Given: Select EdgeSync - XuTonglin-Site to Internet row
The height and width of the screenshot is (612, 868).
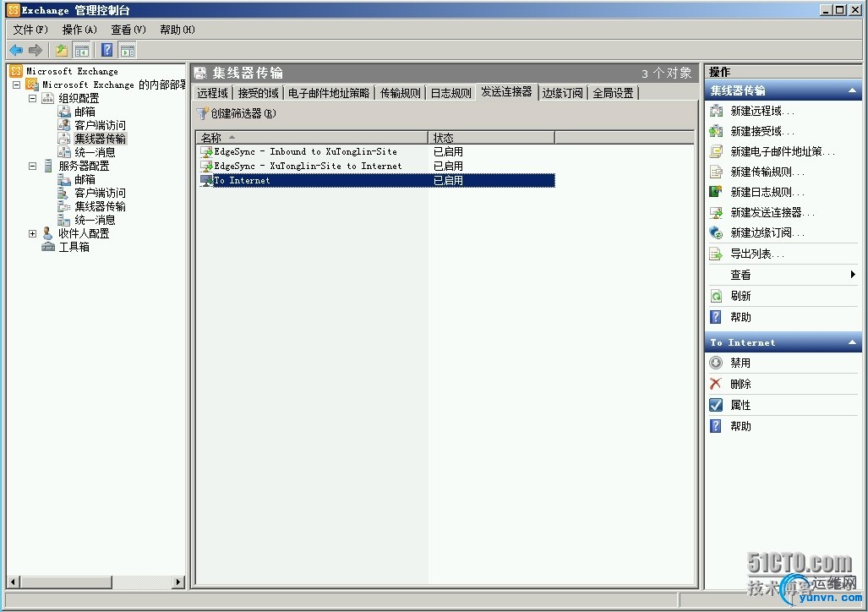Looking at the screenshot, I should tap(376, 167).
